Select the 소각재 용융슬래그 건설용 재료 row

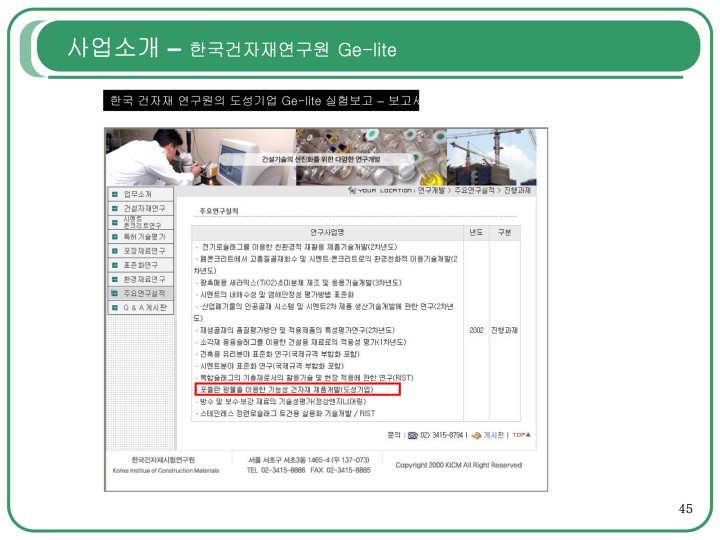tap(301, 342)
